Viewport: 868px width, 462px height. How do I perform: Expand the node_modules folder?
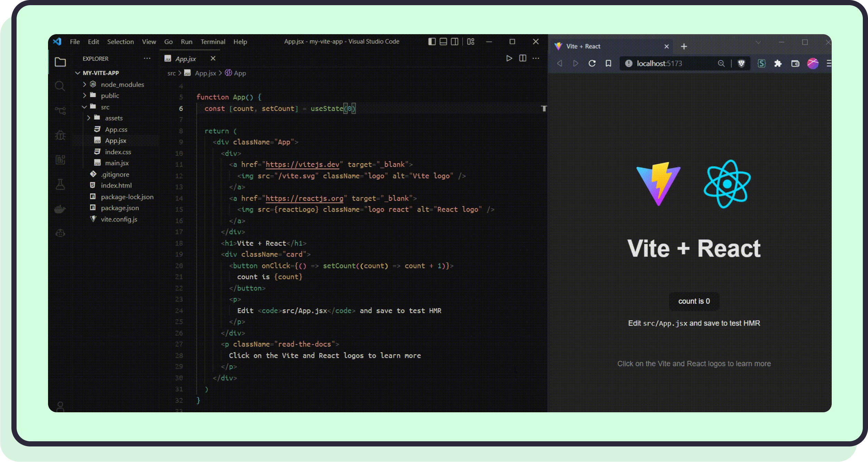(122, 85)
